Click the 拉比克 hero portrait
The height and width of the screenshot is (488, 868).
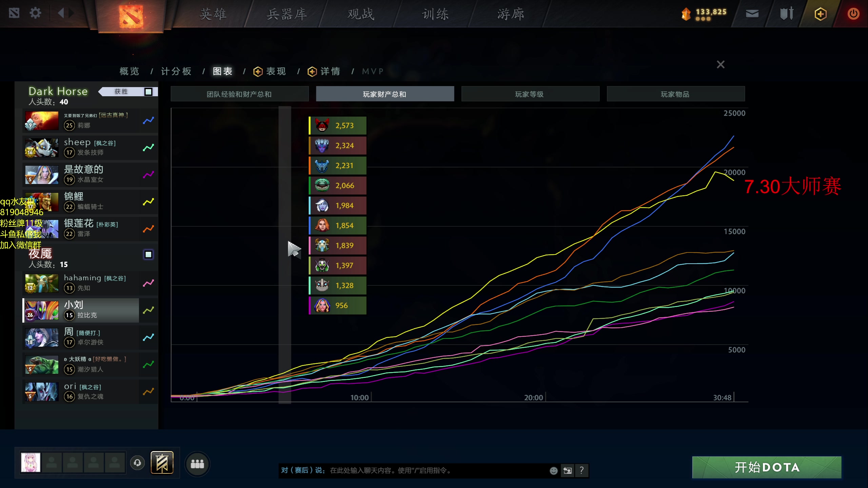tap(42, 310)
